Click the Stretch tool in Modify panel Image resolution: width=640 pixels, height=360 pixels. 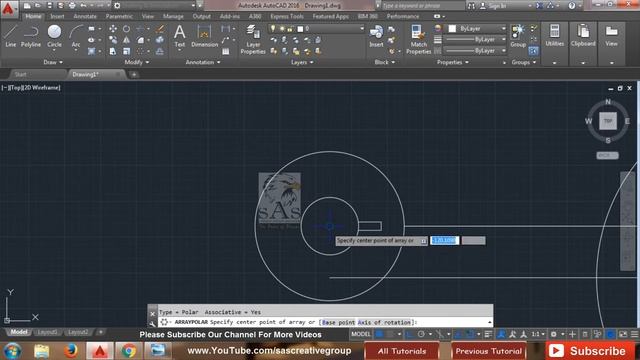113,51
